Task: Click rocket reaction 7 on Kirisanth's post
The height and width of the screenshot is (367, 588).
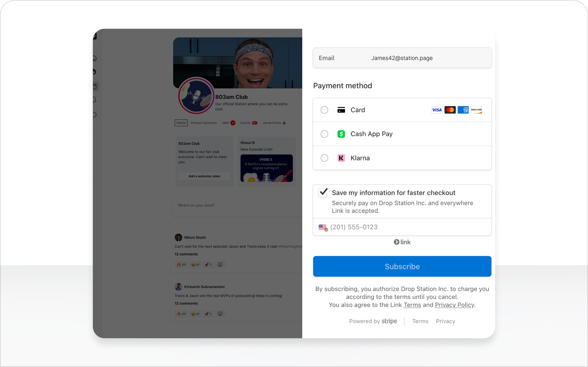Action: coord(208,314)
